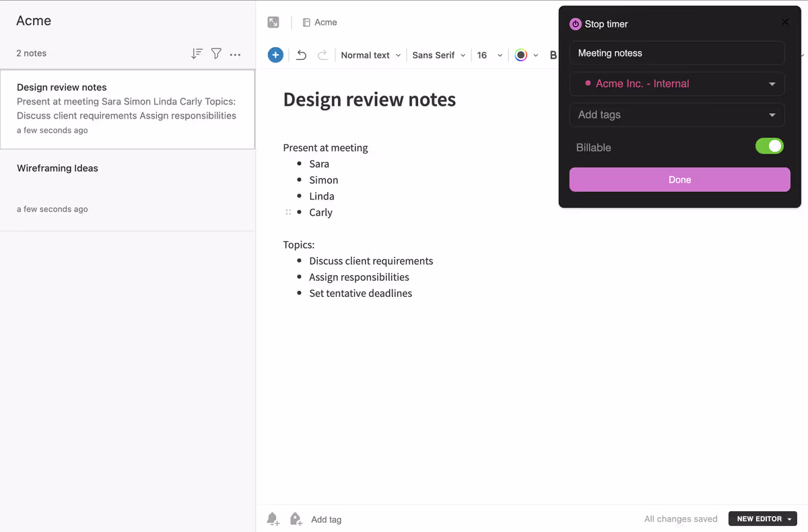Viewport: 808px width, 532px height.
Task: Click the Done button
Action: [x=679, y=180]
